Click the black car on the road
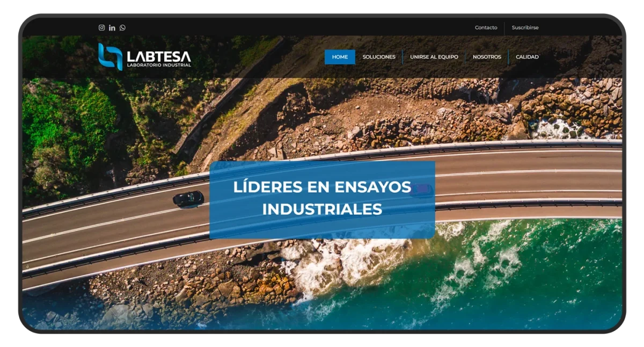This screenshot has width=644, height=347. [188, 199]
